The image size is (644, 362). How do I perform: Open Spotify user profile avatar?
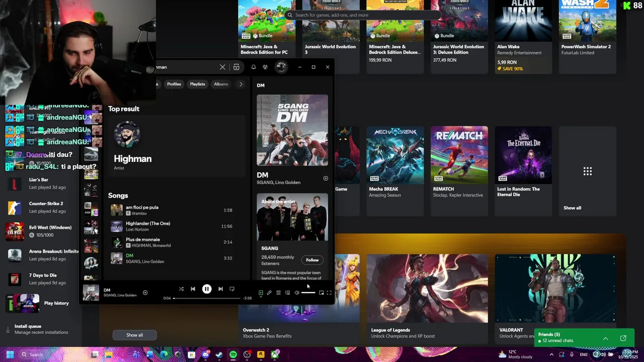(281, 67)
